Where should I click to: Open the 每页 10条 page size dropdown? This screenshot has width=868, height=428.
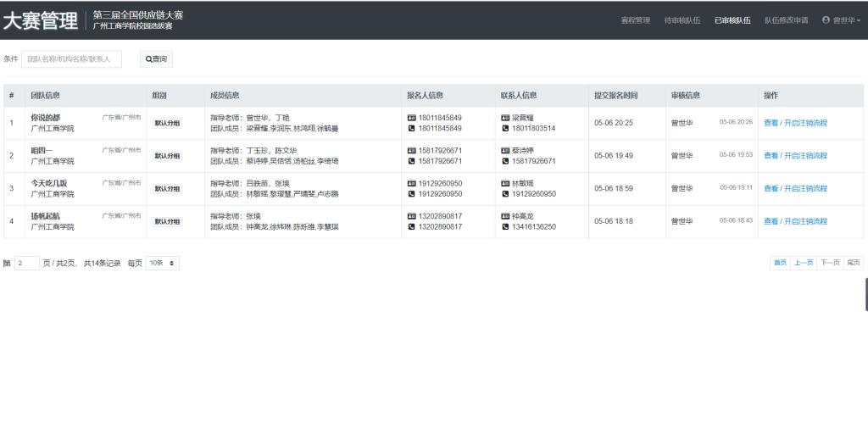click(x=162, y=264)
